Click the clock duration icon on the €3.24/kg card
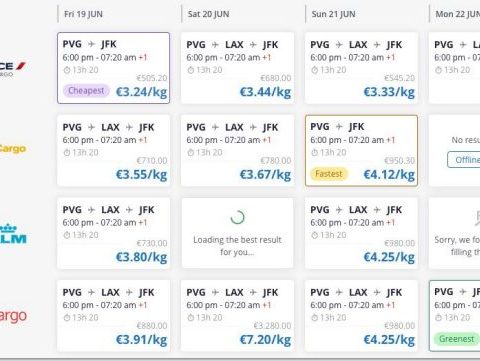Screen dimensions: 480x361 point(67,70)
